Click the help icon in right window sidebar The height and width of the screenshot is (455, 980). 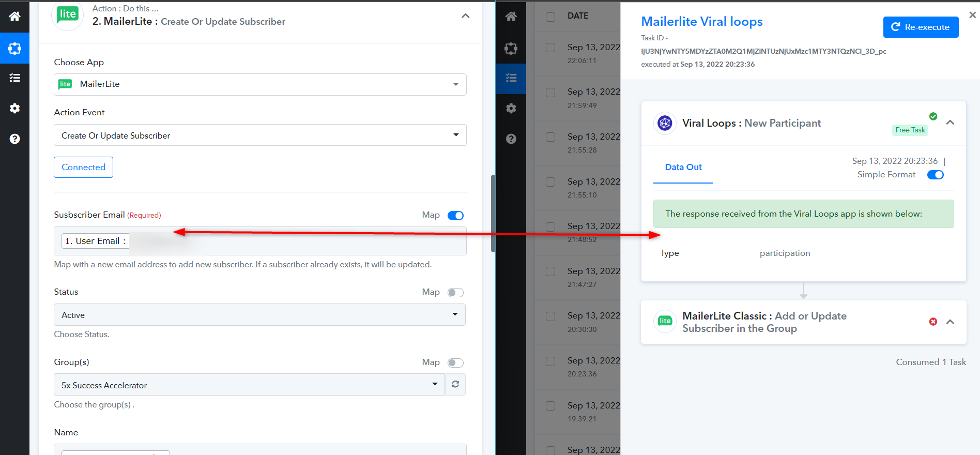coord(511,139)
